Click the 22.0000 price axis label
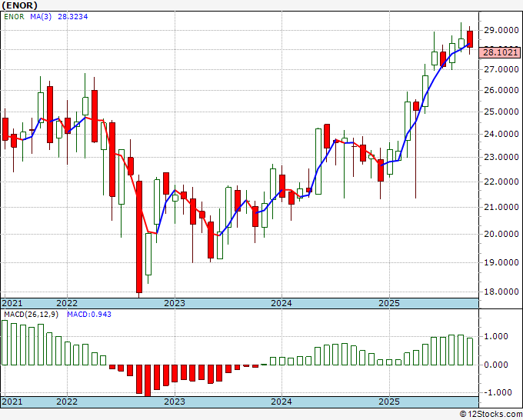 click(x=501, y=182)
